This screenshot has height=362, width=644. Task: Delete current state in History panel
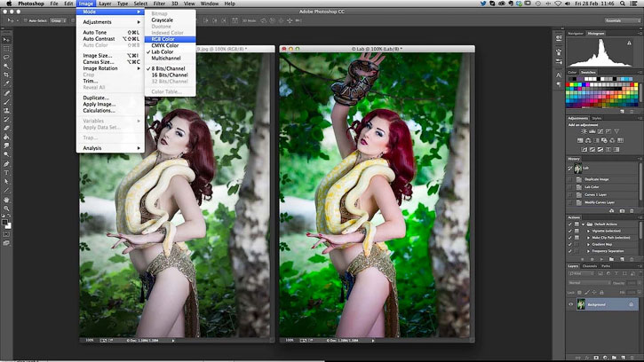[632, 210]
